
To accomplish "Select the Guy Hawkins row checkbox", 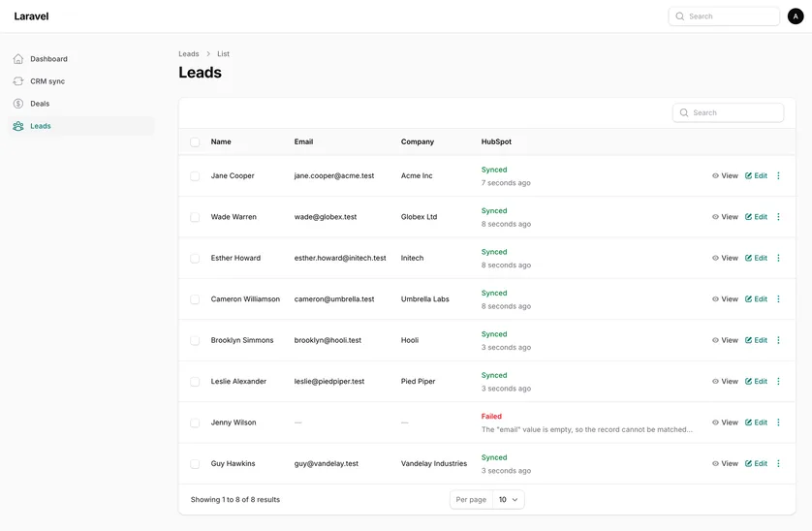I will tap(195, 464).
